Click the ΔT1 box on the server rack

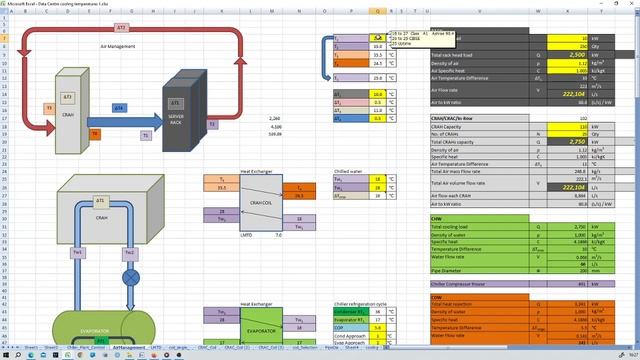(x=175, y=103)
